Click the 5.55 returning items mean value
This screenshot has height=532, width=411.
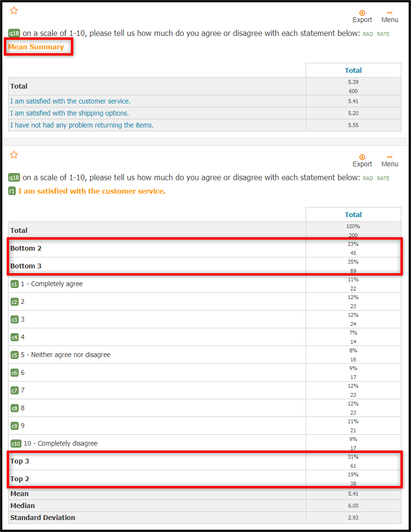click(x=353, y=125)
